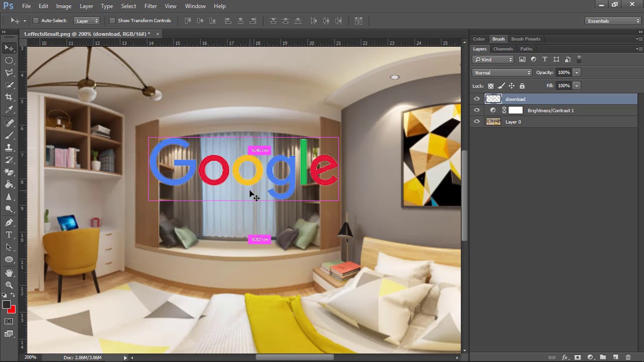The image size is (644, 362).
Task: Select the Move tool in the toolbox
Action: click(9, 48)
